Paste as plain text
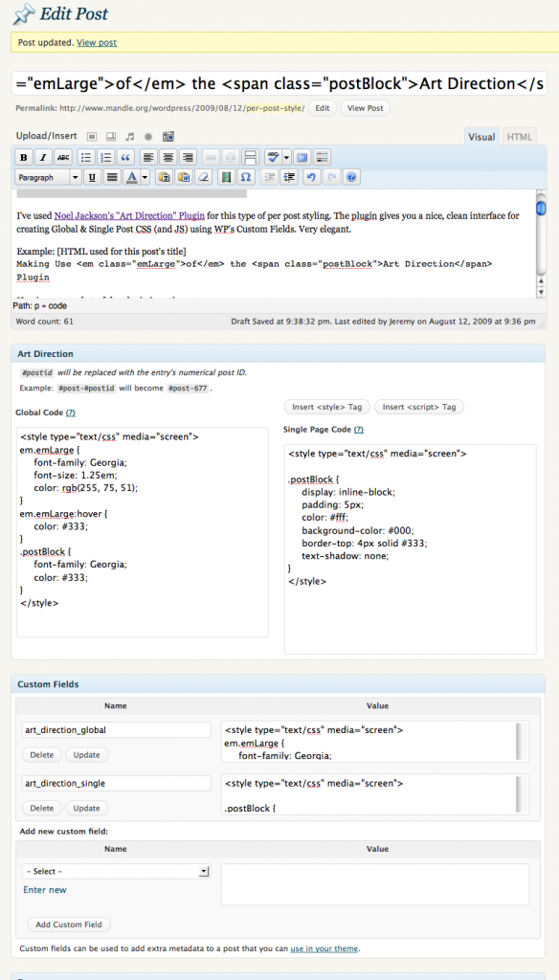The width and height of the screenshot is (559, 980). pos(164,177)
